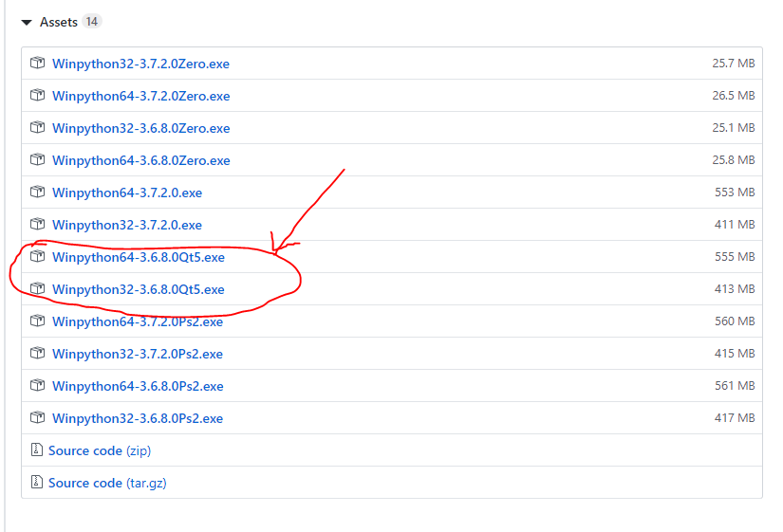
Task: Click the 415 MB file size
Action: 735,354
